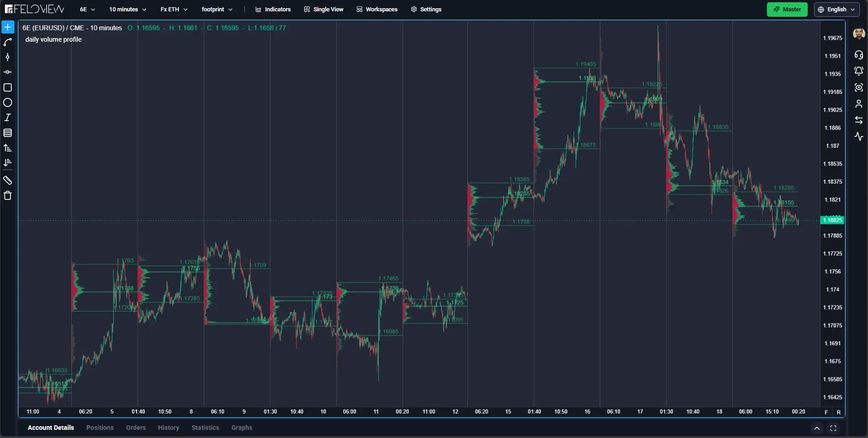Image resolution: width=868 pixels, height=438 pixels.
Task: Open the Statistics tab
Action: pos(205,428)
